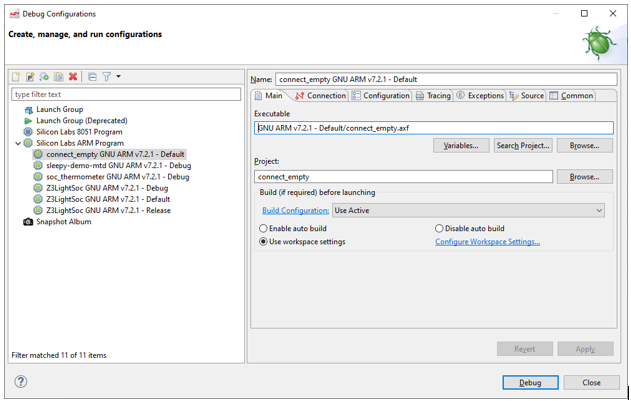Click the Debug button

click(530, 382)
